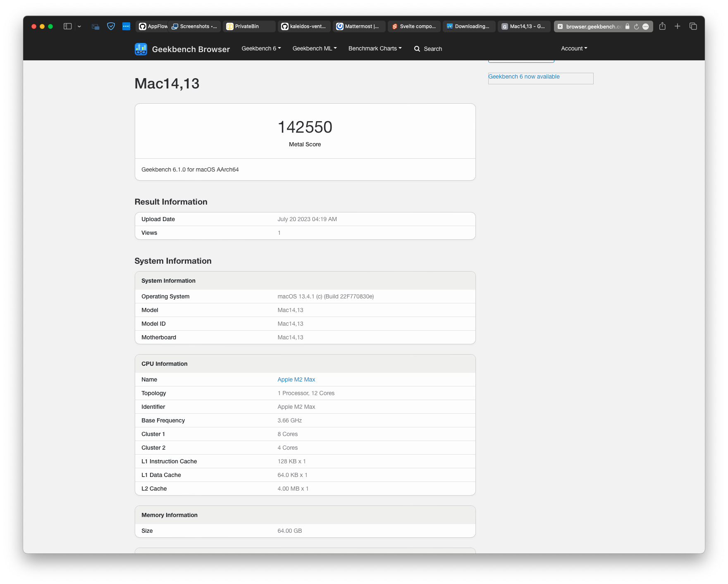
Task: Click the 3.66 GHz base frequency value
Action: pos(290,420)
